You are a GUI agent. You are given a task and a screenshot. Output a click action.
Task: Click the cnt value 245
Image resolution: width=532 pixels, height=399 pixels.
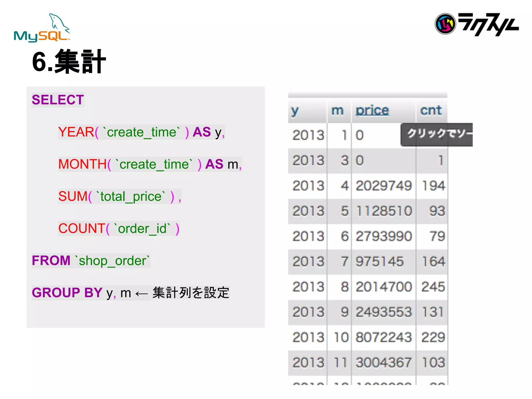click(433, 287)
